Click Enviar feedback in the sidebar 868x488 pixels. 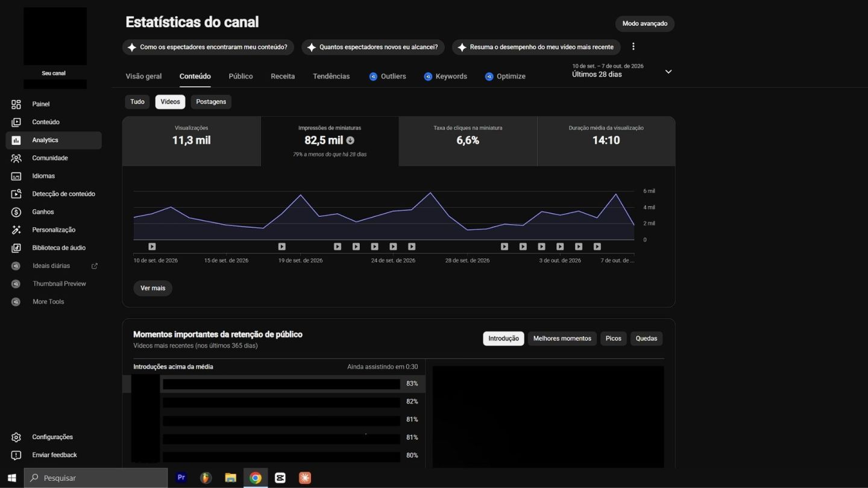click(53, 455)
